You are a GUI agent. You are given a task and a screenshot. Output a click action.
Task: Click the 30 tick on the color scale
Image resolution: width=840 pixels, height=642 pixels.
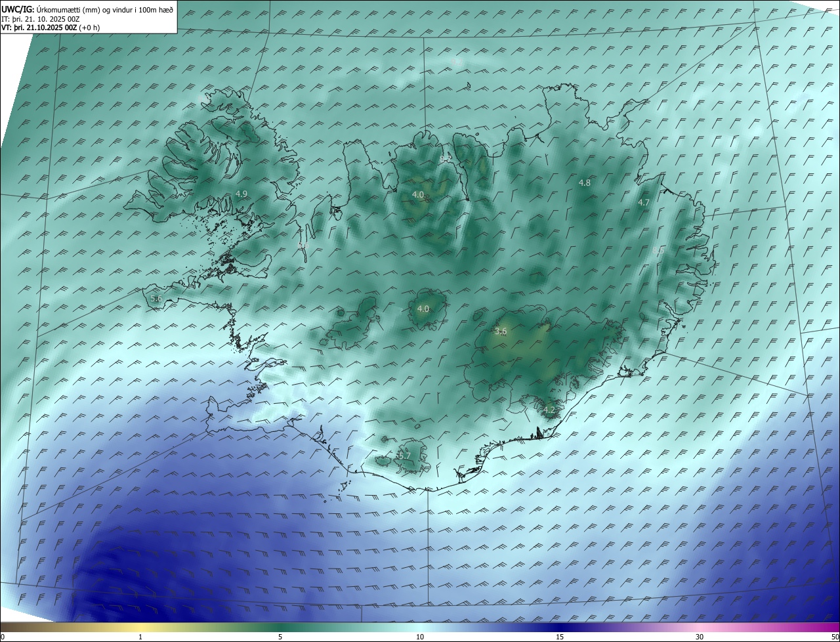700,637
